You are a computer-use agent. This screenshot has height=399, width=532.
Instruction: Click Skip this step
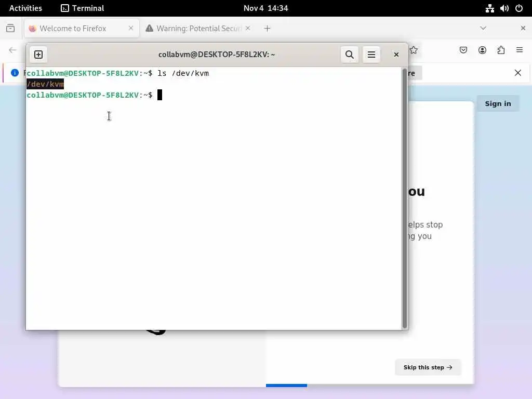coord(428,367)
